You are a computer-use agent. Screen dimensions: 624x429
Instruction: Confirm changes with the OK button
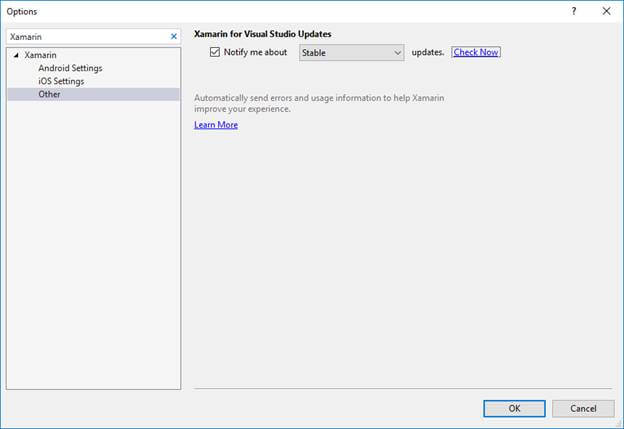pos(514,408)
